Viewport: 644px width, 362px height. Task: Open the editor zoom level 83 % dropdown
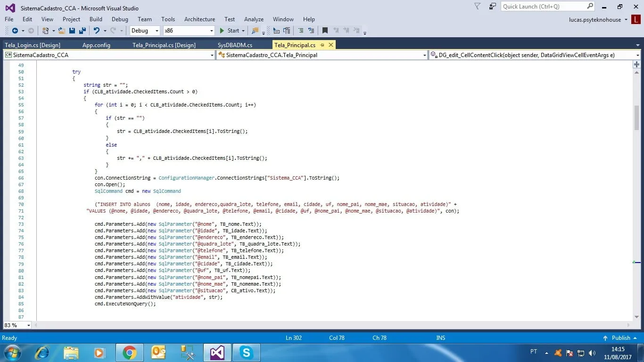coord(28,325)
